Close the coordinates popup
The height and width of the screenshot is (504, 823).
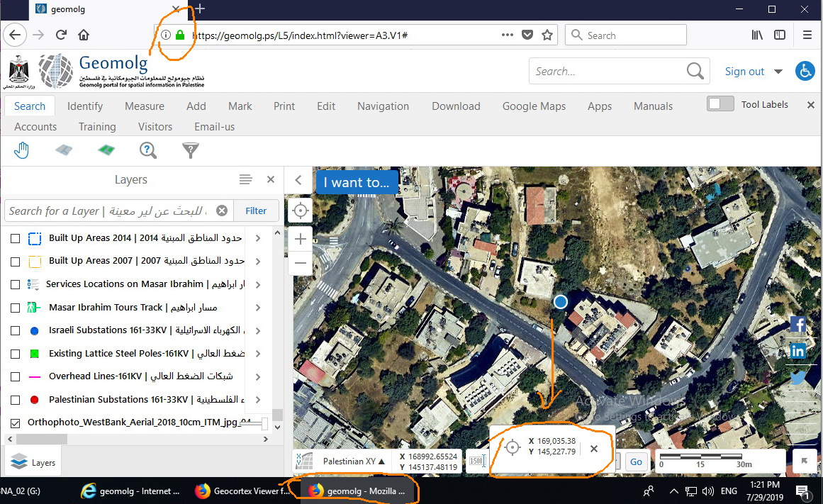click(x=594, y=448)
